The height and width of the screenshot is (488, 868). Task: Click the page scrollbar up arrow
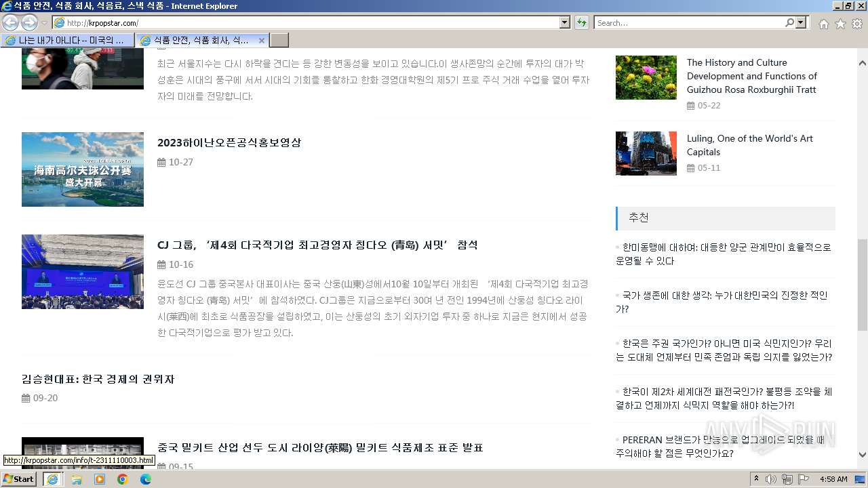(x=862, y=62)
